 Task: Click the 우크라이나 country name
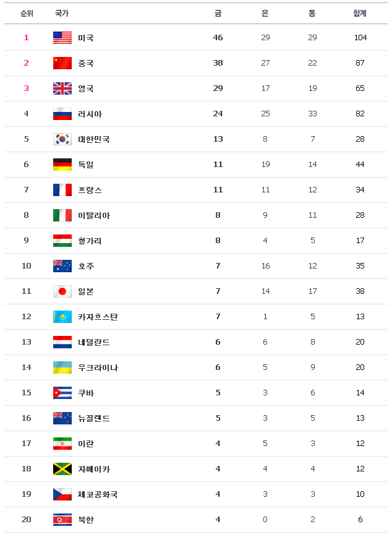pos(98,367)
